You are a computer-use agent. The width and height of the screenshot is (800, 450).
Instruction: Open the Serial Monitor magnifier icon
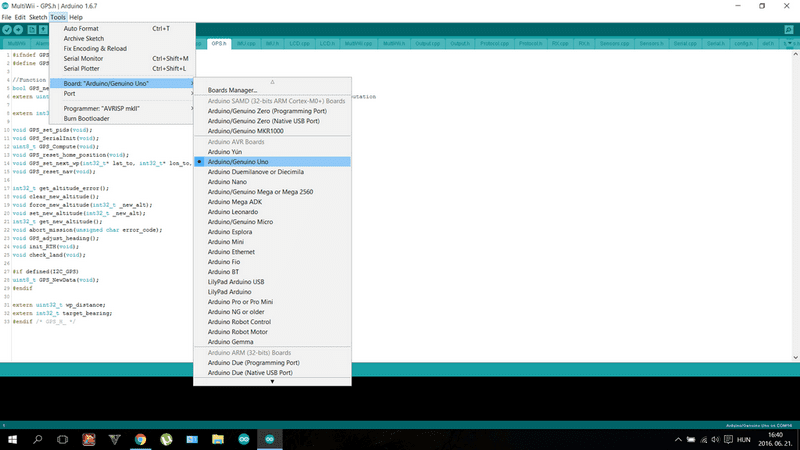pyautogui.click(x=789, y=30)
